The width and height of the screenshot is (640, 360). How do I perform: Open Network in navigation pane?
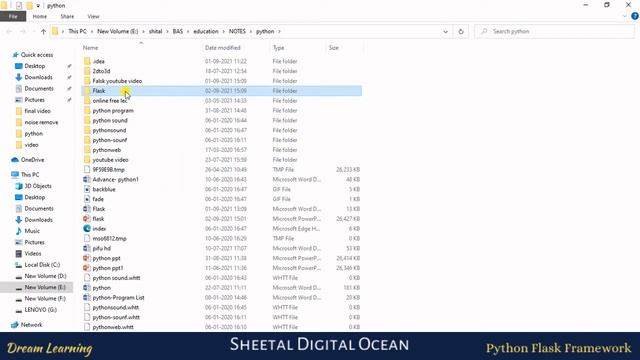point(31,325)
